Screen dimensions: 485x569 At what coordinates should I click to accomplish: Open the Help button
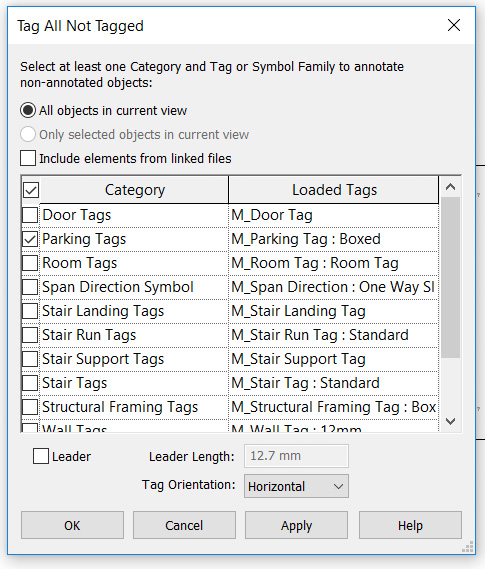pos(410,525)
